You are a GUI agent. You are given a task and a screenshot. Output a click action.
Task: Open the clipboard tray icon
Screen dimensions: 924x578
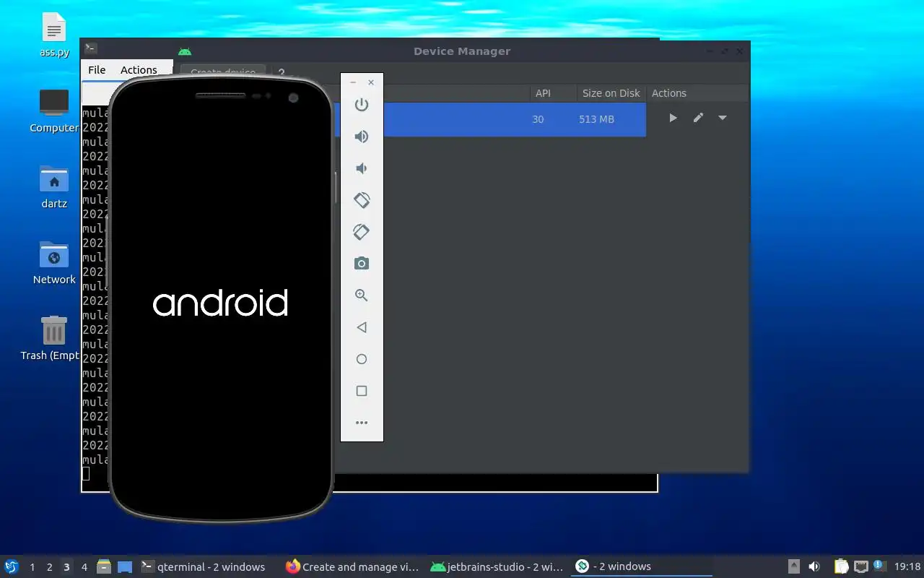pyautogui.click(x=841, y=566)
